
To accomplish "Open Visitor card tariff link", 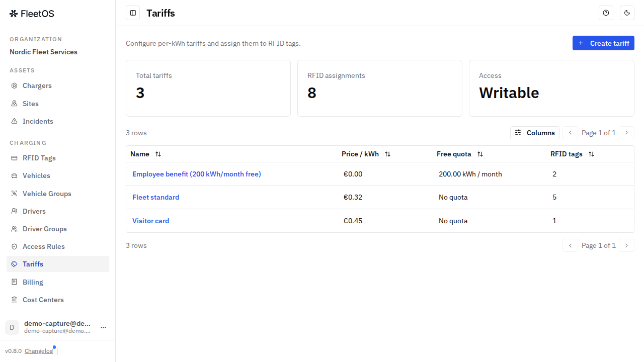I will click(x=150, y=221).
